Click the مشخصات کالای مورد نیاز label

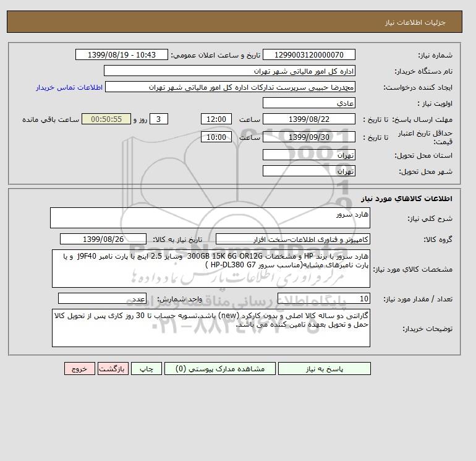pos(412,269)
